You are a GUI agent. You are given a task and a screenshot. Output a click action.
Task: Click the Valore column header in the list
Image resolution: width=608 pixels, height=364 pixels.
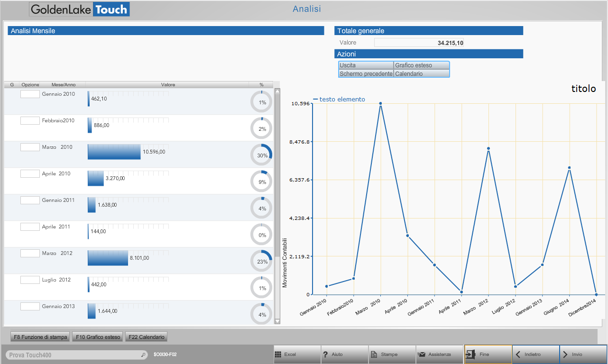[x=168, y=85]
